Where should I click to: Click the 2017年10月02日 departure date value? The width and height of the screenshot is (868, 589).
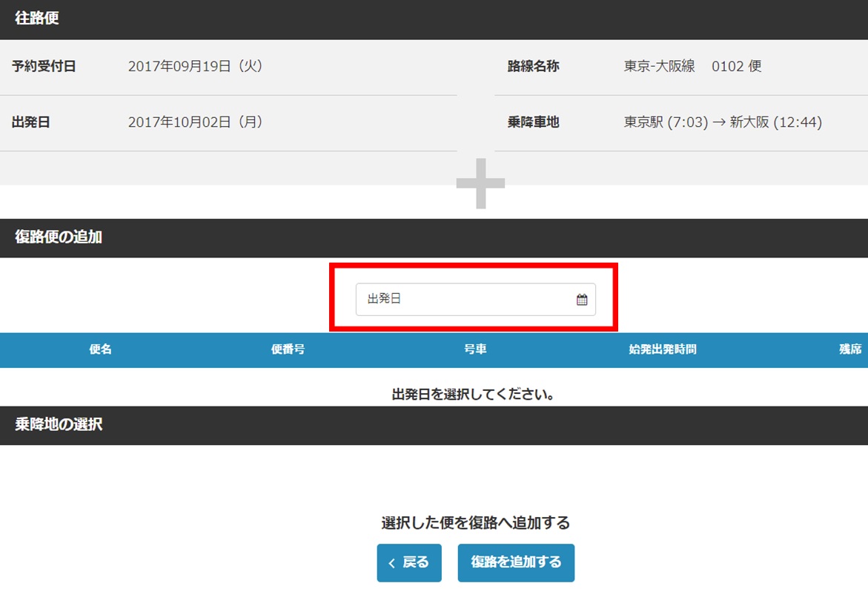point(196,122)
